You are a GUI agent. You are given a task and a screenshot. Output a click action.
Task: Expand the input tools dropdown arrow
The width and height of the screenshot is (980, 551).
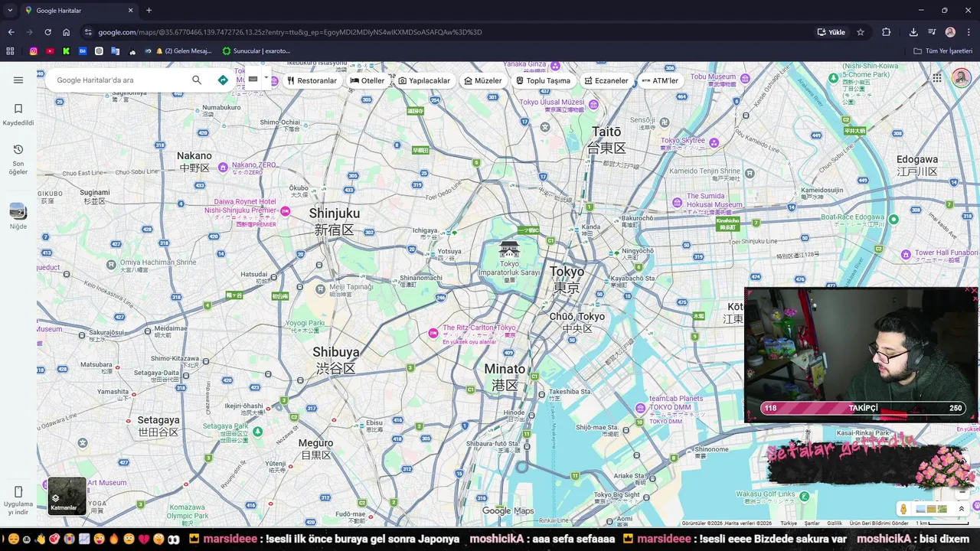click(266, 78)
